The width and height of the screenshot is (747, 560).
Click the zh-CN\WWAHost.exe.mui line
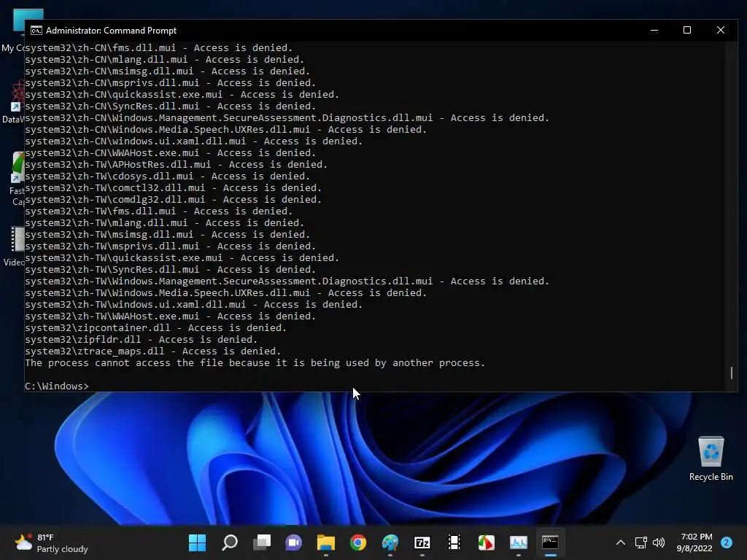coord(170,153)
